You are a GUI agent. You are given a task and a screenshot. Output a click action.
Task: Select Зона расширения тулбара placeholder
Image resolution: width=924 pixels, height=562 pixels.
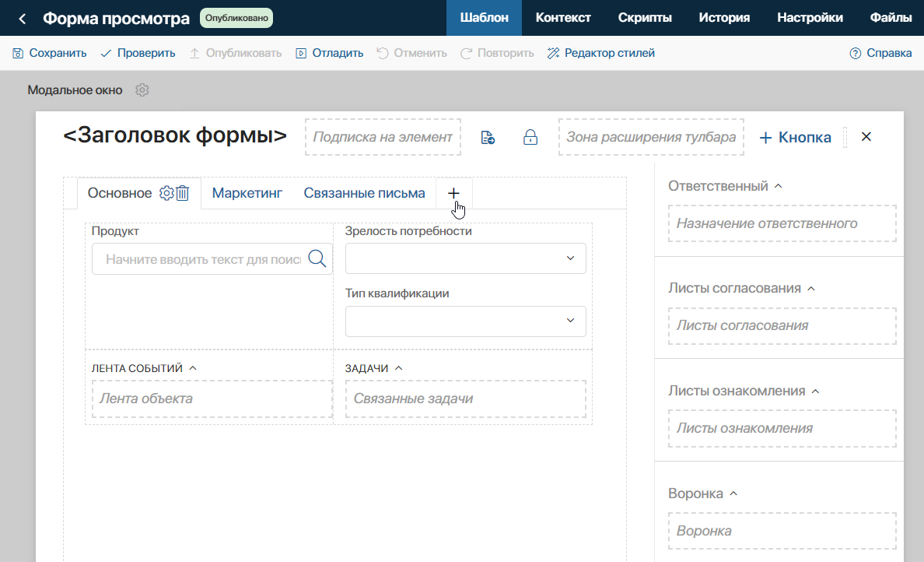651,137
